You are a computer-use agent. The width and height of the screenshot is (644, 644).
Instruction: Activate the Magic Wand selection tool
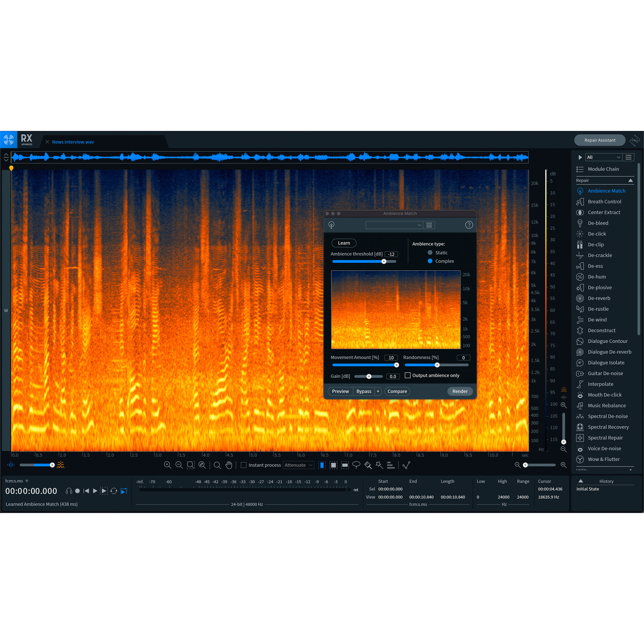pos(379,465)
